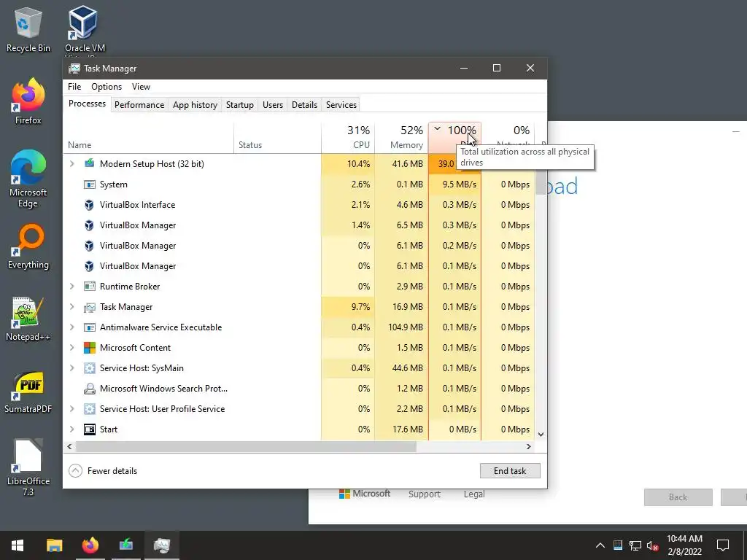Click the Status column header
The image size is (747, 560).
pyautogui.click(x=278, y=137)
